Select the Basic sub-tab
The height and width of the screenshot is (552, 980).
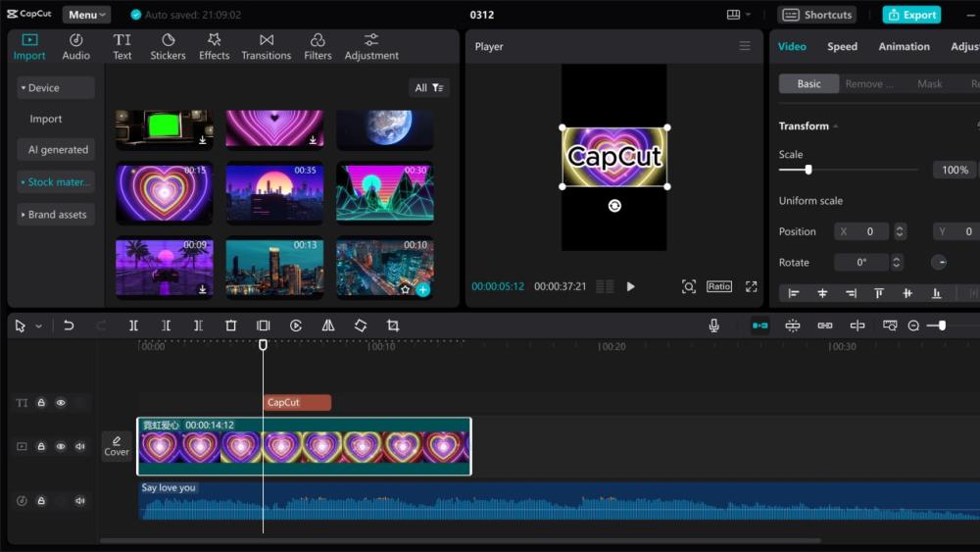click(x=808, y=83)
